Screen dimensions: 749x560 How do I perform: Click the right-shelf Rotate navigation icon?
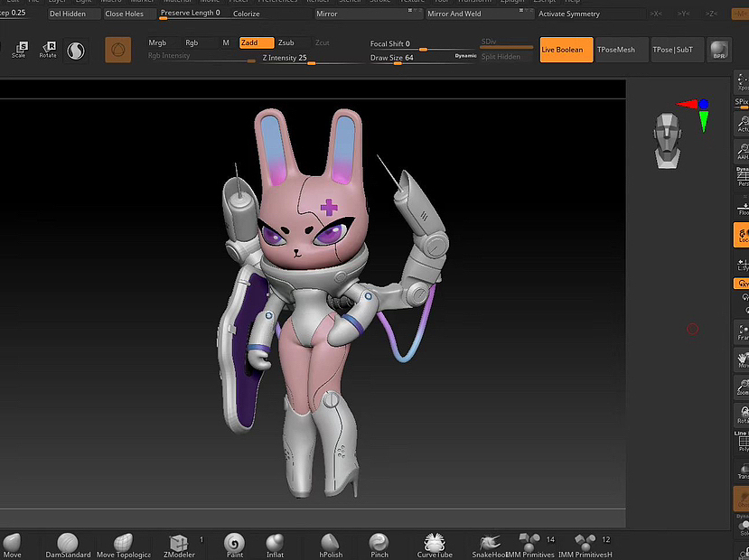(742, 415)
